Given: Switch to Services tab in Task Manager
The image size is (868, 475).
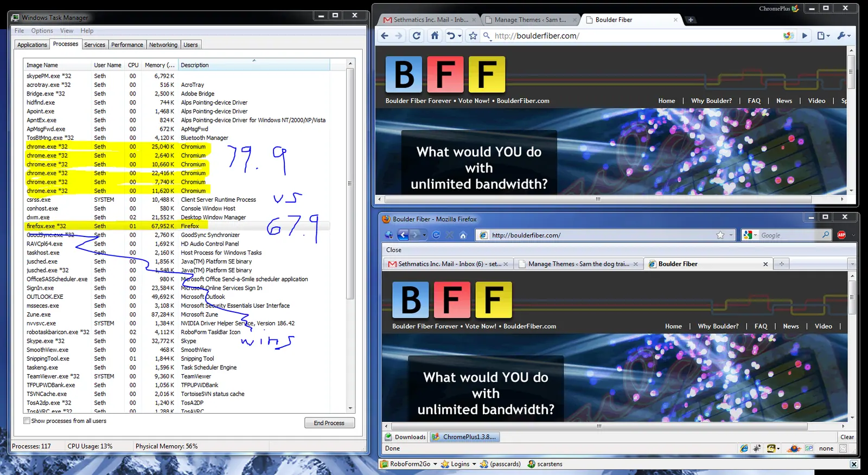Looking at the screenshot, I should [94, 45].
